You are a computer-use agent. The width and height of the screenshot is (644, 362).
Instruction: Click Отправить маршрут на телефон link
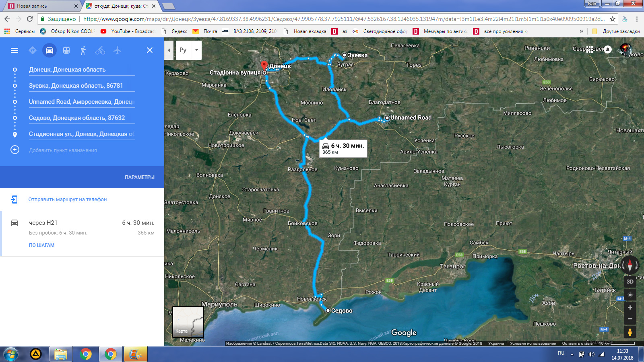click(68, 200)
